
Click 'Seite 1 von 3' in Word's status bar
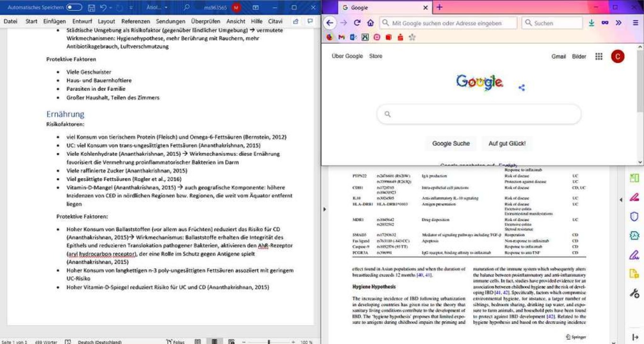[14, 342]
